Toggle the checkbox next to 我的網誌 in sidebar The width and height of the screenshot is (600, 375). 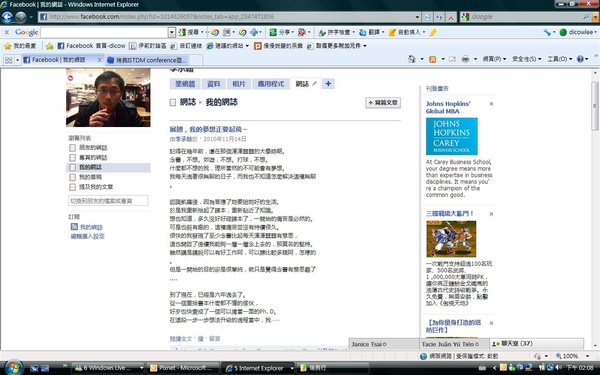coord(72,168)
